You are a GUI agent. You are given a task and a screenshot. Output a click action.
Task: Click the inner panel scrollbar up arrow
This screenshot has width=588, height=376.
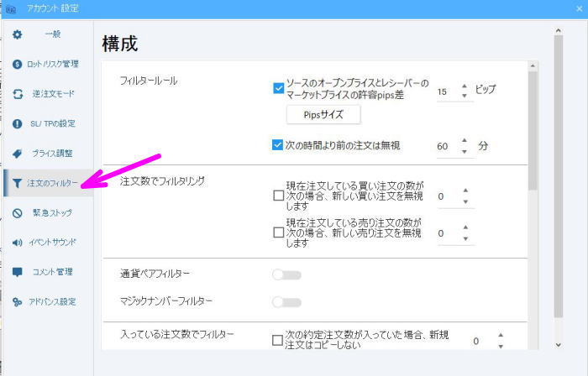(533, 66)
